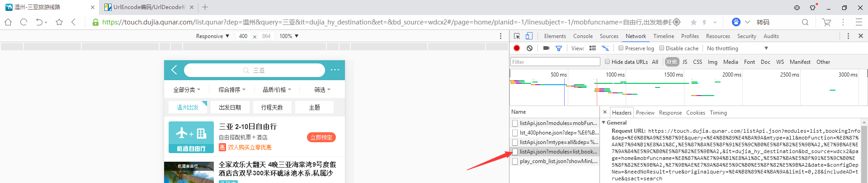Expand the 筛选 filter dropdown
Image resolution: width=868 pixels, height=183 pixels.
tap(322, 90)
